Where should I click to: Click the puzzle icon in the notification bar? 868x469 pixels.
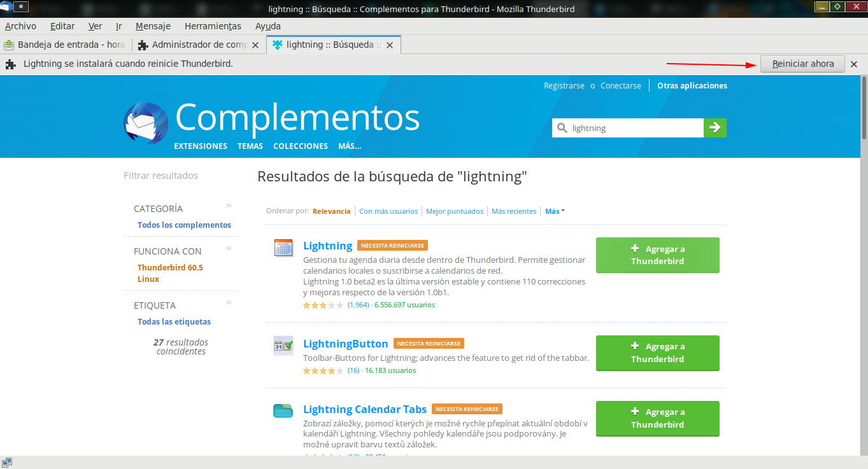tap(10, 64)
